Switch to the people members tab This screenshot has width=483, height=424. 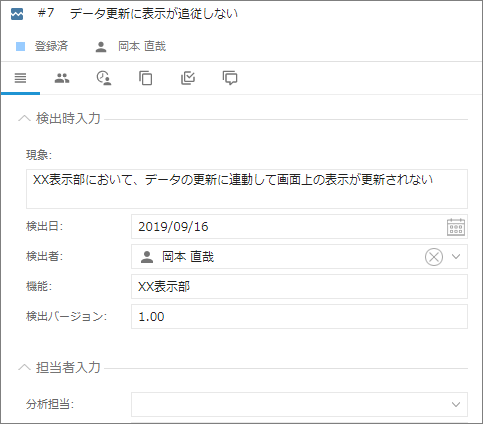pos(62,78)
